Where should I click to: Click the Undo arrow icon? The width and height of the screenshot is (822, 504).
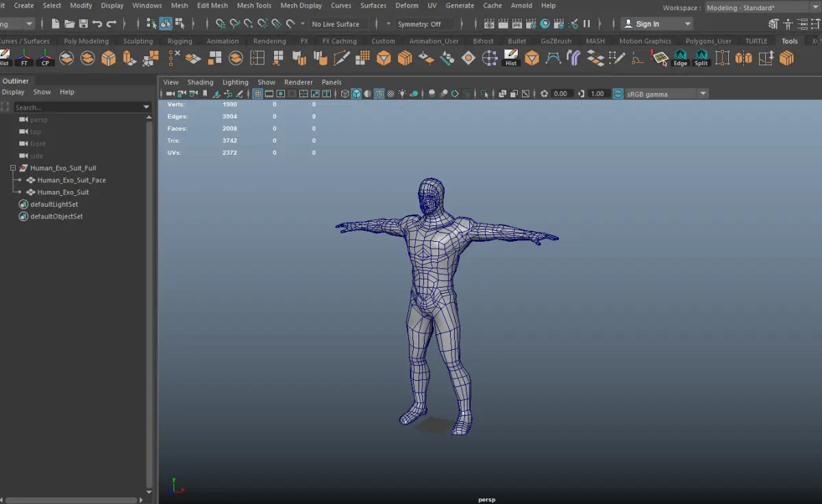tap(97, 24)
